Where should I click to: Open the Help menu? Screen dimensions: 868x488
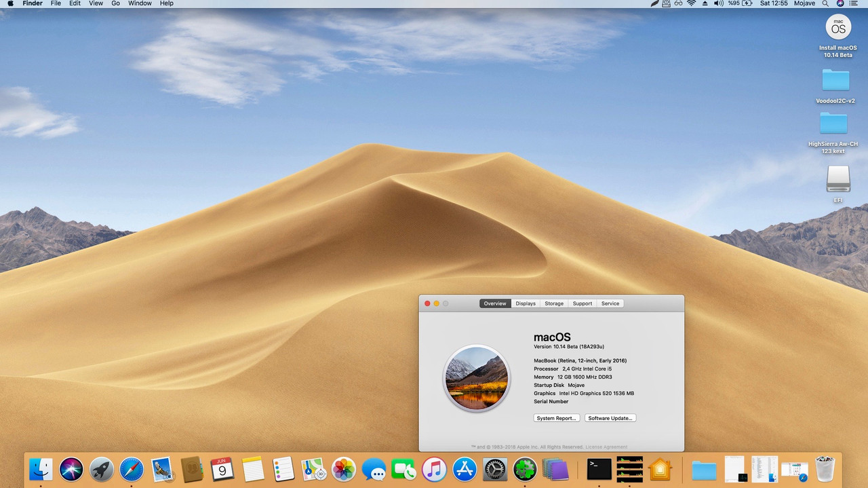(166, 3)
